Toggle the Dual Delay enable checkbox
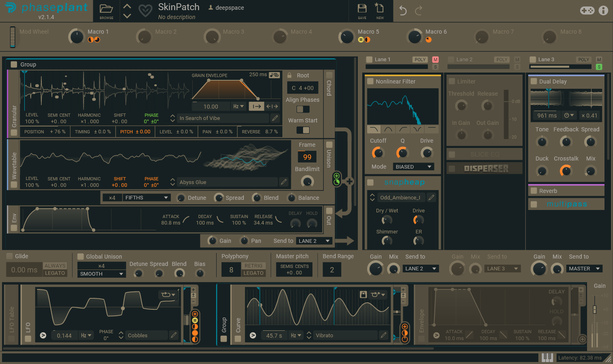This screenshot has width=613, height=364. point(534,81)
